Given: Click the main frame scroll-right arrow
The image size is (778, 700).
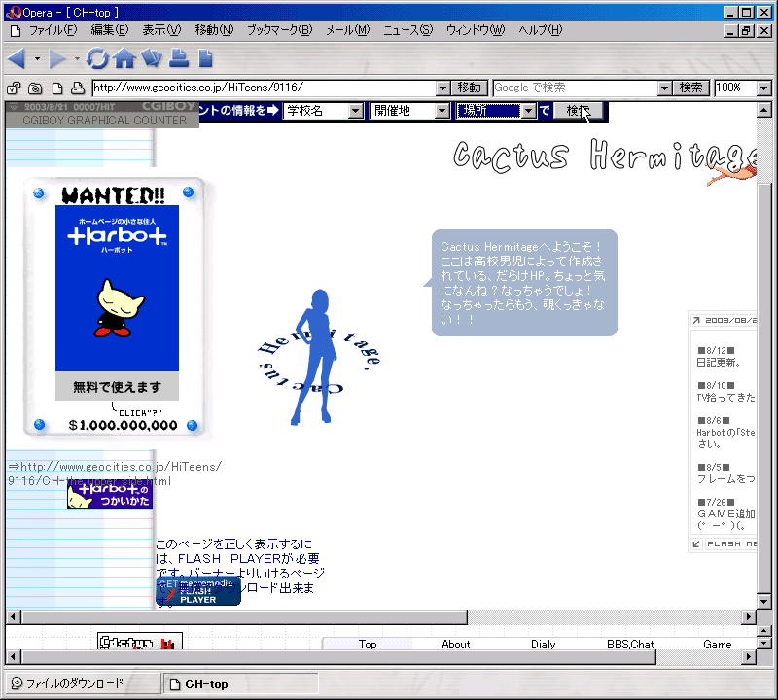Looking at the screenshot, I should tap(749, 617).
